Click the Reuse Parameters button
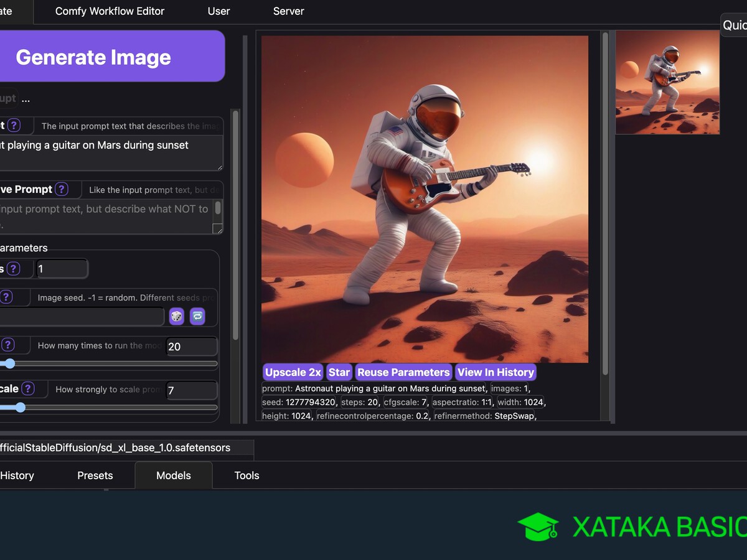Image resolution: width=747 pixels, height=560 pixels. [x=403, y=372]
